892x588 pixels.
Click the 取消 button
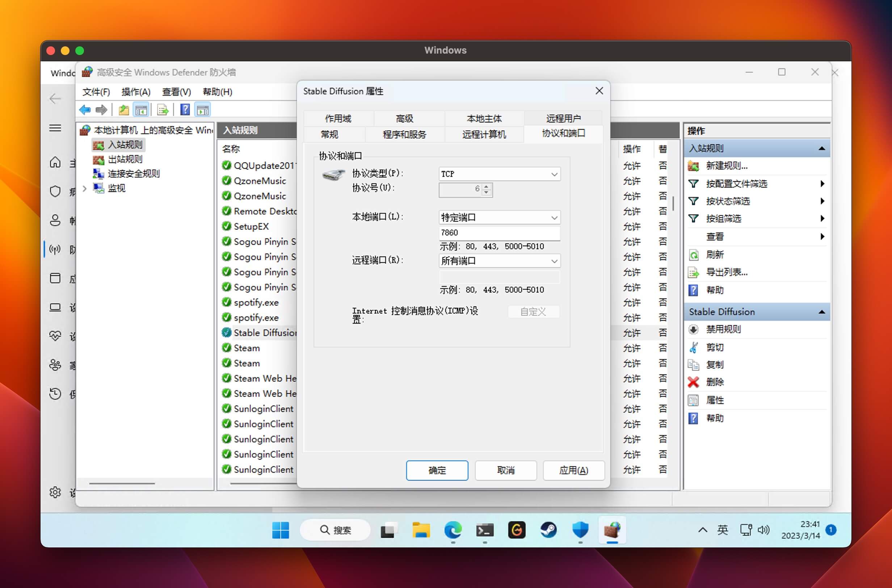coord(506,470)
